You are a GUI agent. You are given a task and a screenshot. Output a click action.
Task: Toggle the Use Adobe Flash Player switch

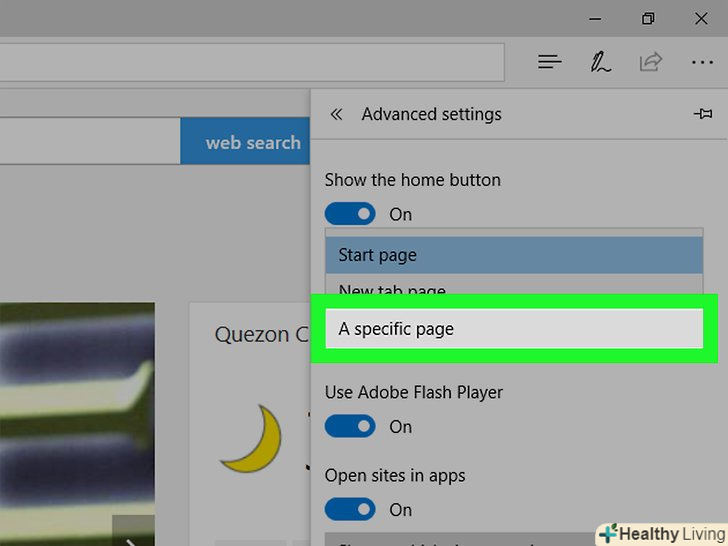(x=350, y=426)
